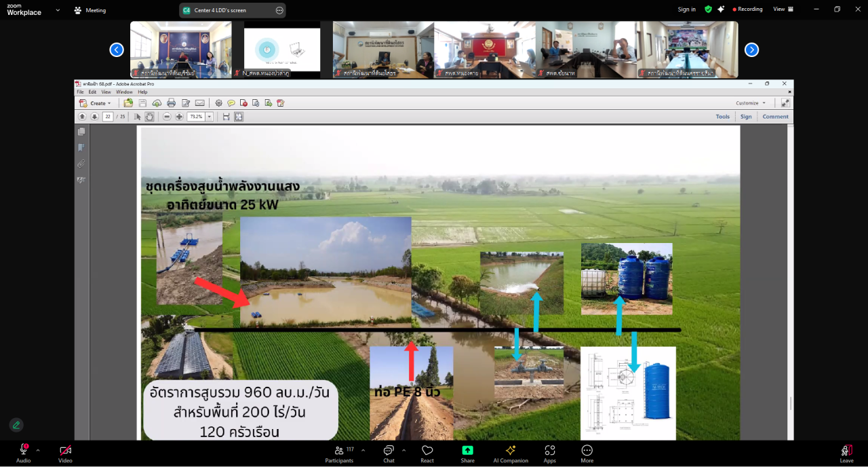Screen dimensions: 868x467
Task: Select the Hand tool in Acrobat
Action: (149, 117)
